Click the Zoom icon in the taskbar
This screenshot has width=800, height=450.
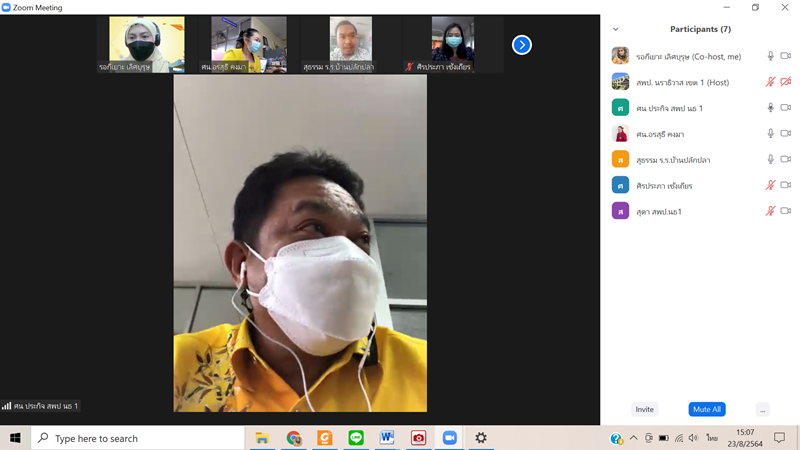coord(450,438)
